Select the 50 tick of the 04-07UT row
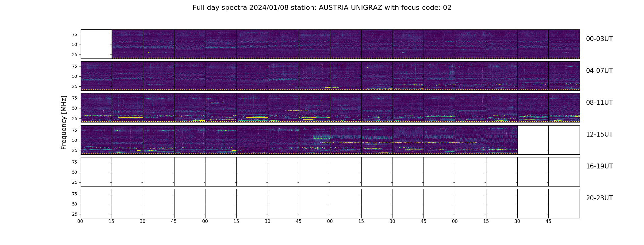Image resolution: width=644 pixels, height=245 pixels. [75, 76]
